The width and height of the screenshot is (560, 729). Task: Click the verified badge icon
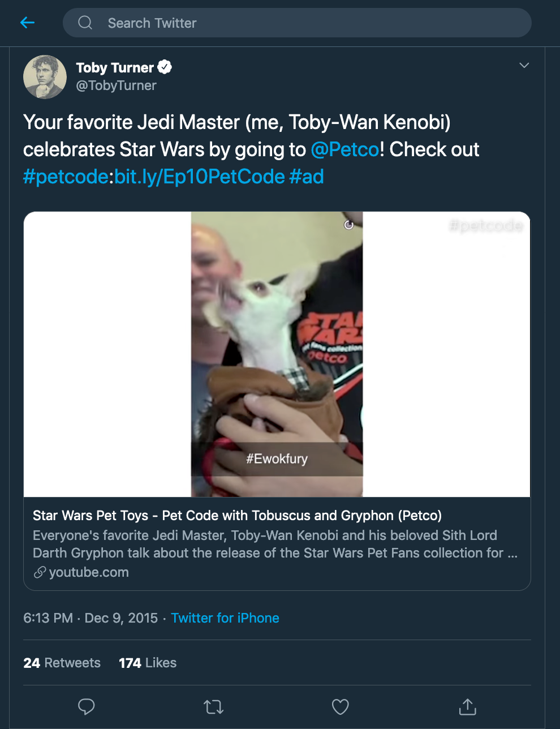pos(165,67)
